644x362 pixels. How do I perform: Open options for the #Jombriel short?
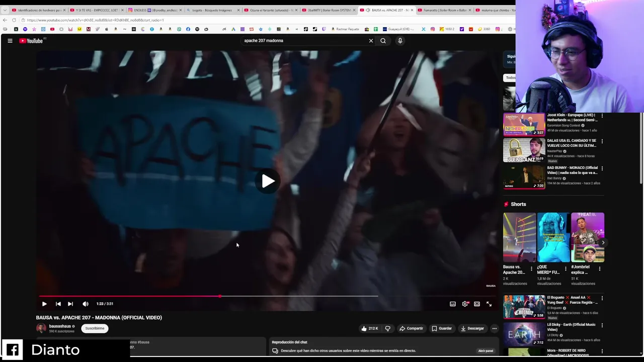(x=599, y=268)
